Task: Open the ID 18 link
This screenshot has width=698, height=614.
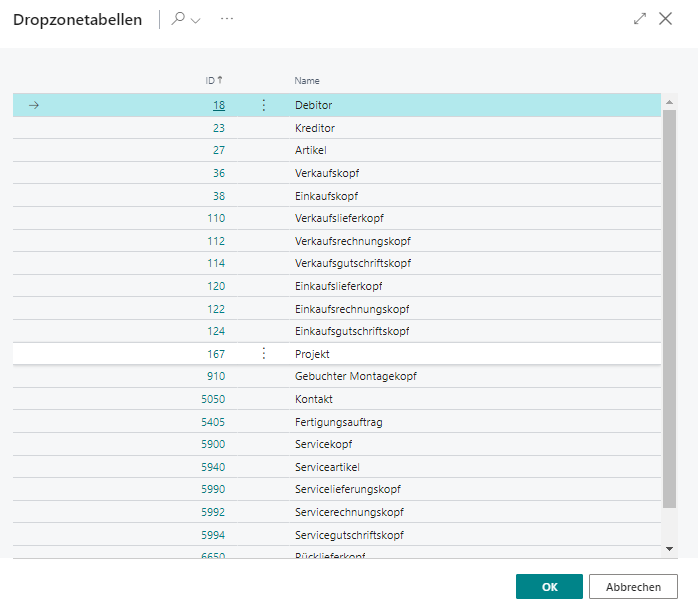Action: pyautogui.click(x=219, y=105)
